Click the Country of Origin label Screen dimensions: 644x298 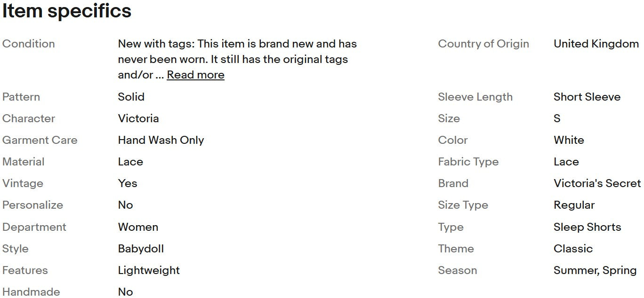(483, 44)
